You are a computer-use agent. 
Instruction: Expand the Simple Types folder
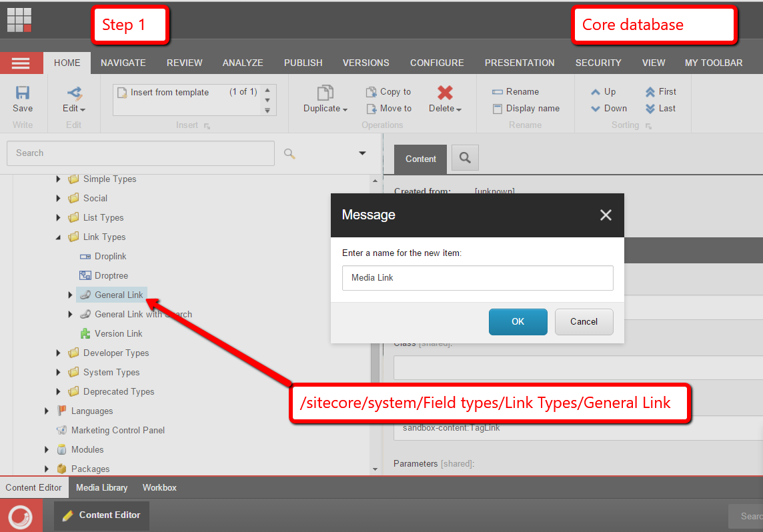[x=59, y=179]
